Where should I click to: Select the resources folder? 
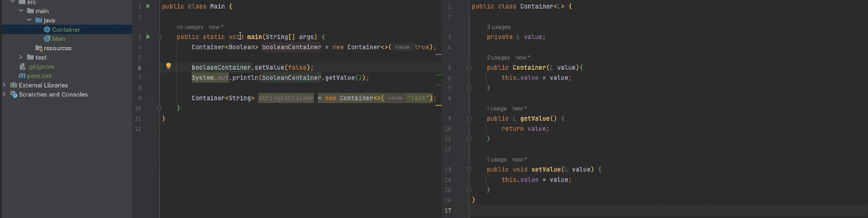57,48
